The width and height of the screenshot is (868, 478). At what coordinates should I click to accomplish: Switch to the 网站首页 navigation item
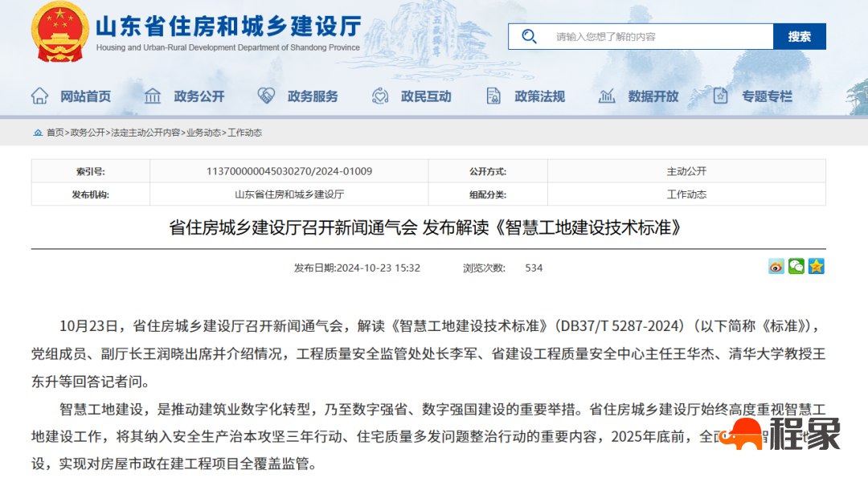point(86,96)
